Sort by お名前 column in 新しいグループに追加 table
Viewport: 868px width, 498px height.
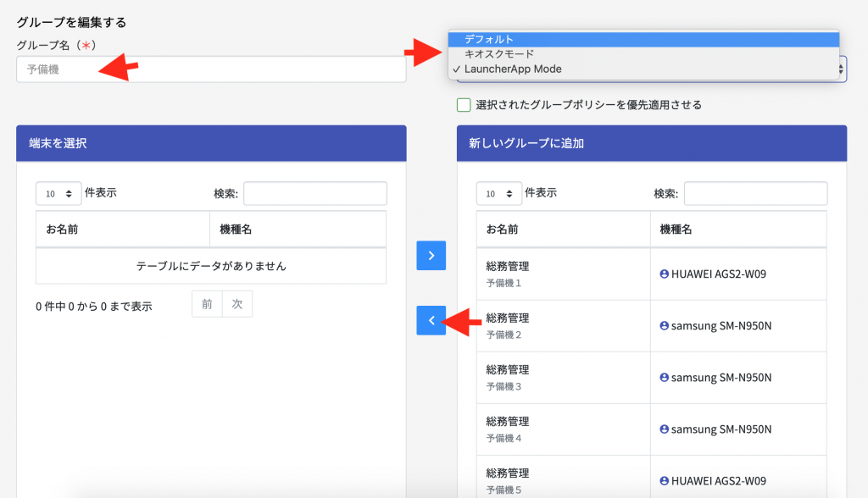pyautogui.click(x=563, y=229)
